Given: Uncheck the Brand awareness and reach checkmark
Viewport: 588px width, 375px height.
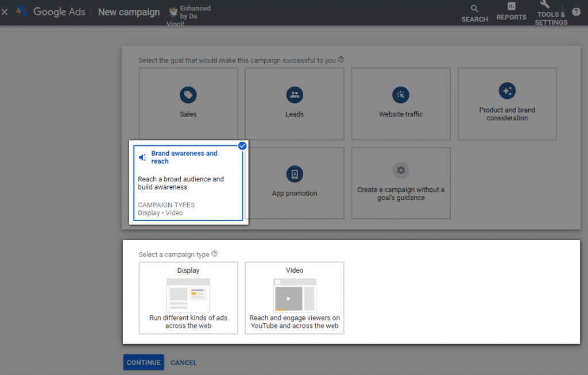Looking at the screenshot, I should 242,146.
